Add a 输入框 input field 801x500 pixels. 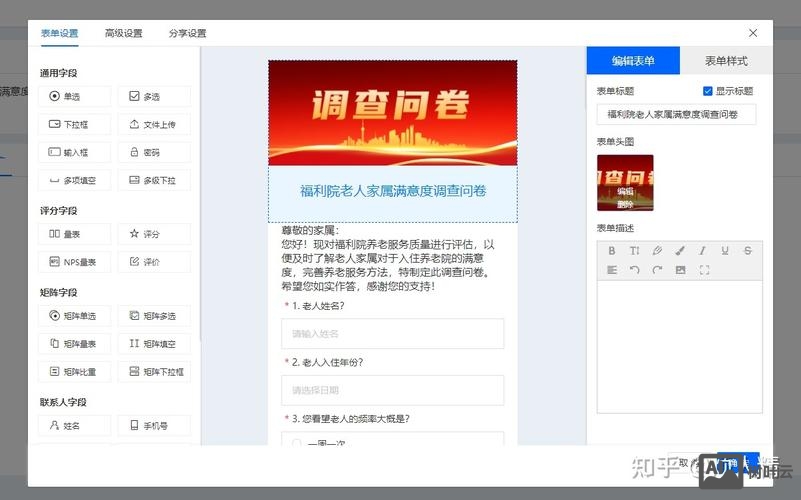[x=75, y=152]
